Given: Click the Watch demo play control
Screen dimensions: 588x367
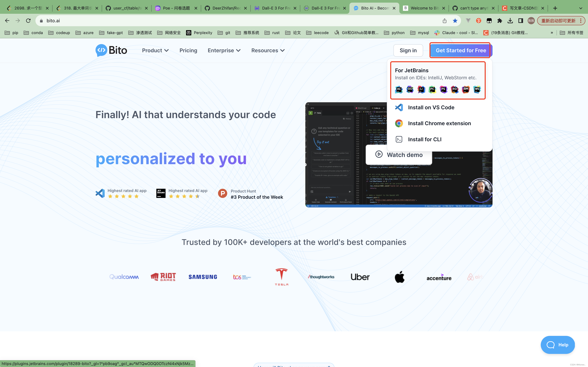Looking at the screenshot, I should click(x=379, y=155).
